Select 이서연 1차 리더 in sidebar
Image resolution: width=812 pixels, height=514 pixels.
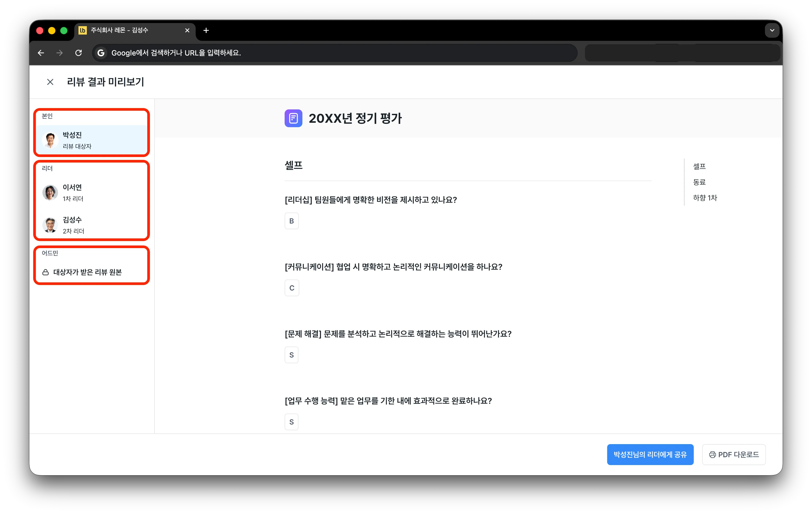point(92,193)
